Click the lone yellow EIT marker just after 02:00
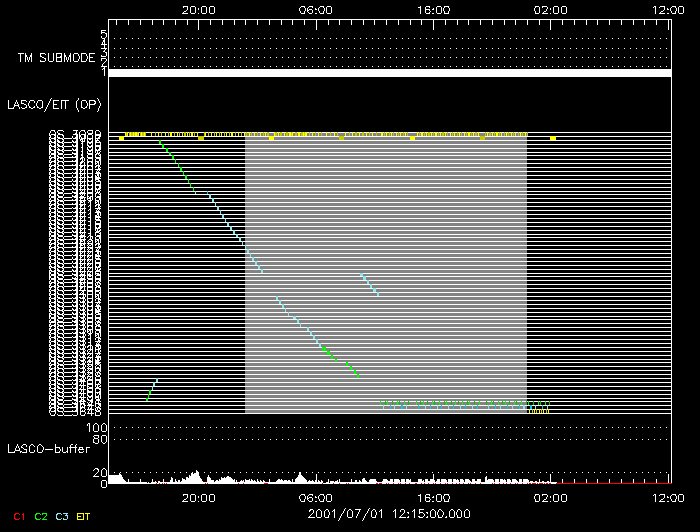The image size is (700, 532). [x=553, y=138]
